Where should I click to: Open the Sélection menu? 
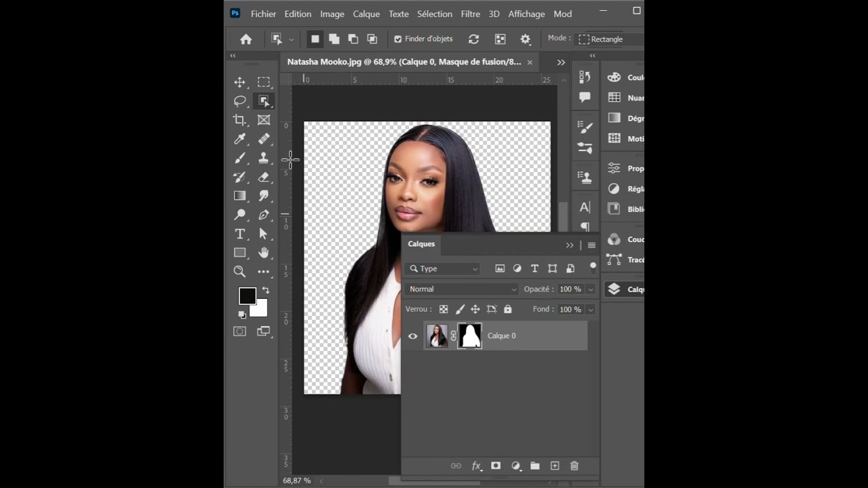[x=435, y=14]
